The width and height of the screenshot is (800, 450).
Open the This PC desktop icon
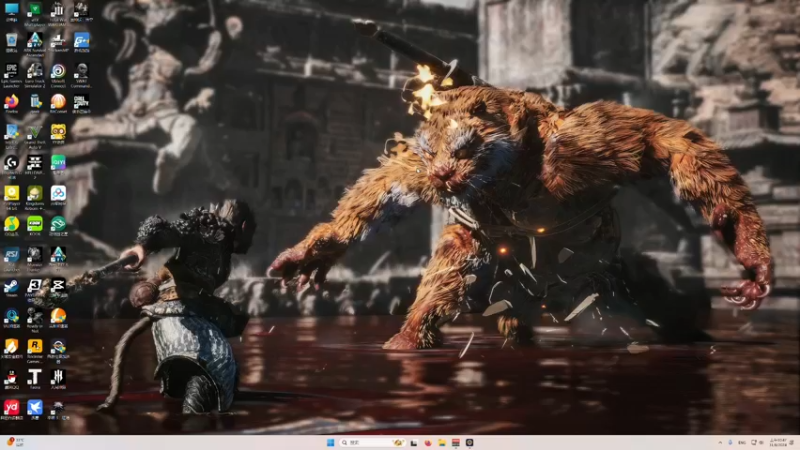[x=11, y=10]
